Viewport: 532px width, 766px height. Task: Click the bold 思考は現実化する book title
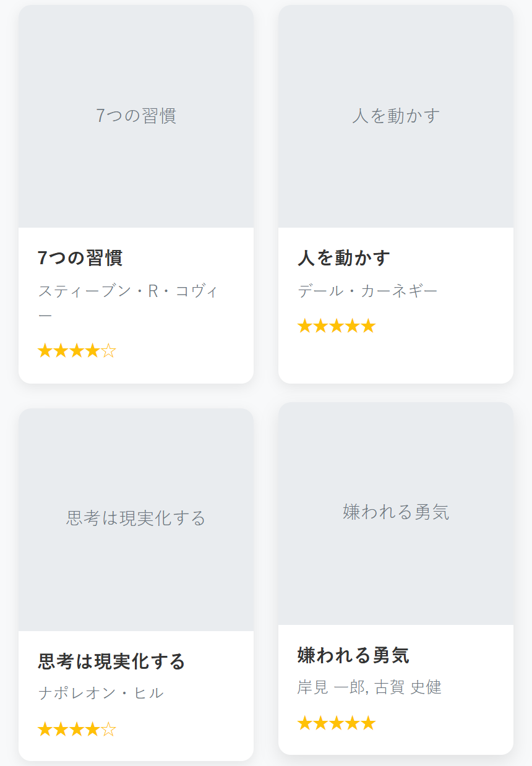(x=111, y=661)
